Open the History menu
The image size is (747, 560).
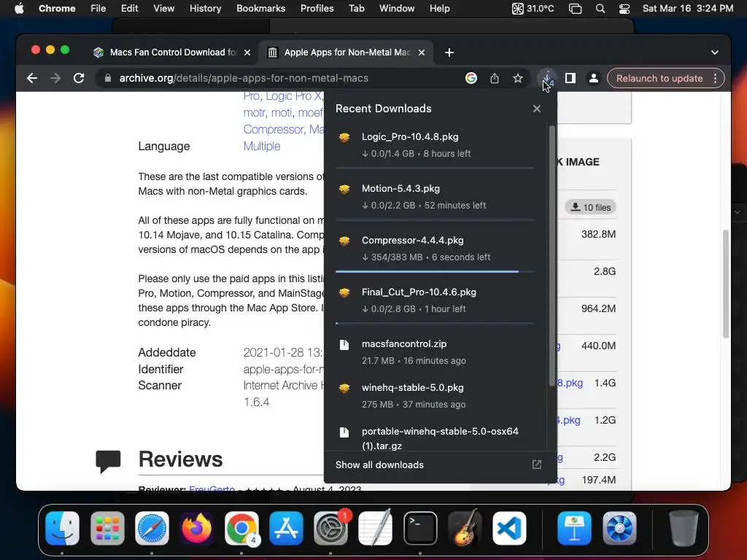click(x=205, y=9)
